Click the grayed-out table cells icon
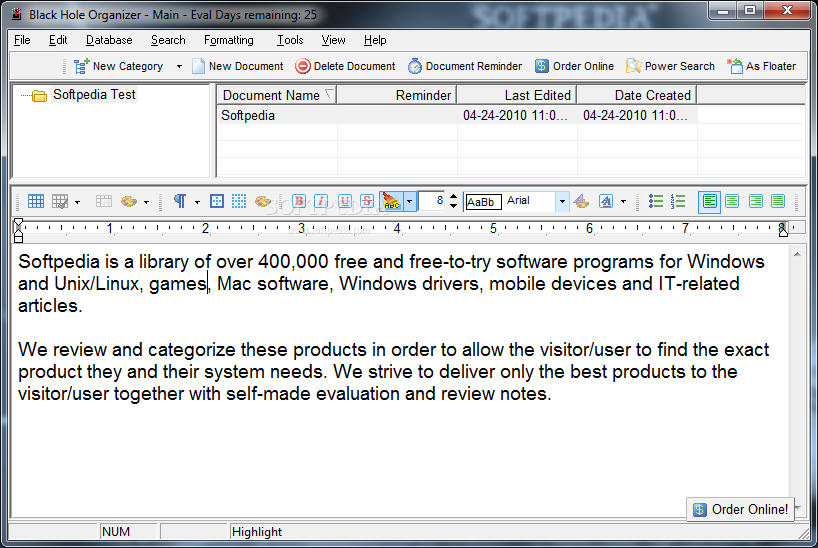This screenshot has height=548, width=818. click(103, 201)
